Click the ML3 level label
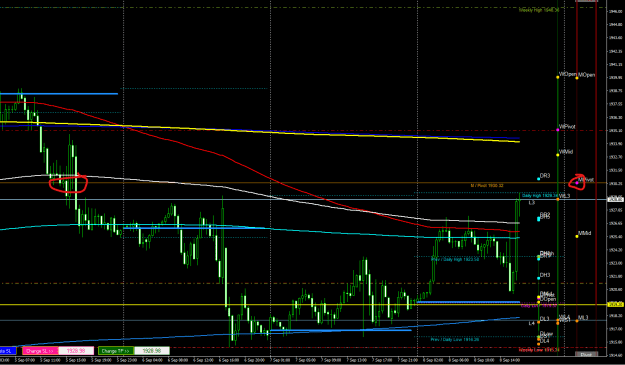 coord(583,318)
